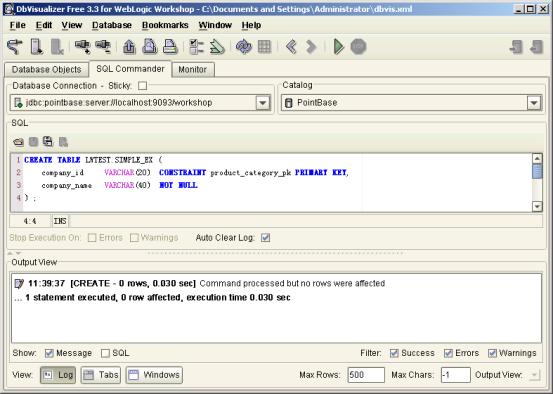Enable the Show SQL checkbox
Screen dimensions: 553x394
[x=105, y=353]
